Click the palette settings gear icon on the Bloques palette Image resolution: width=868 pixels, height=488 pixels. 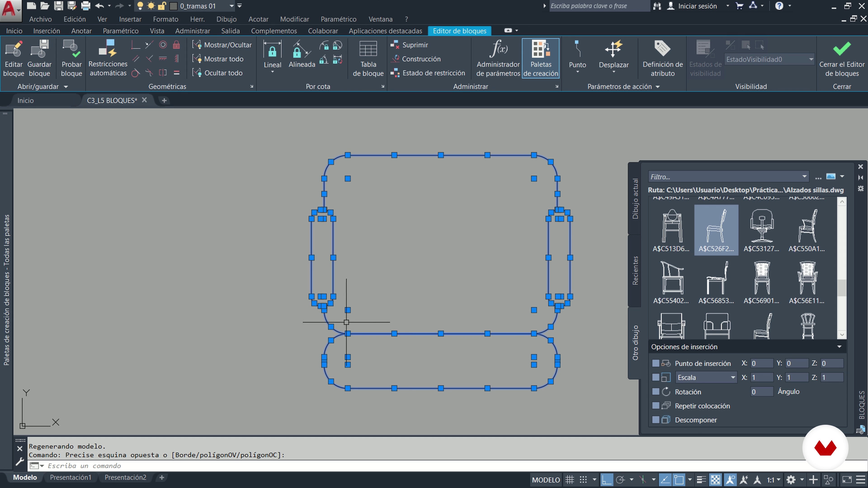(x=861, y=189)
